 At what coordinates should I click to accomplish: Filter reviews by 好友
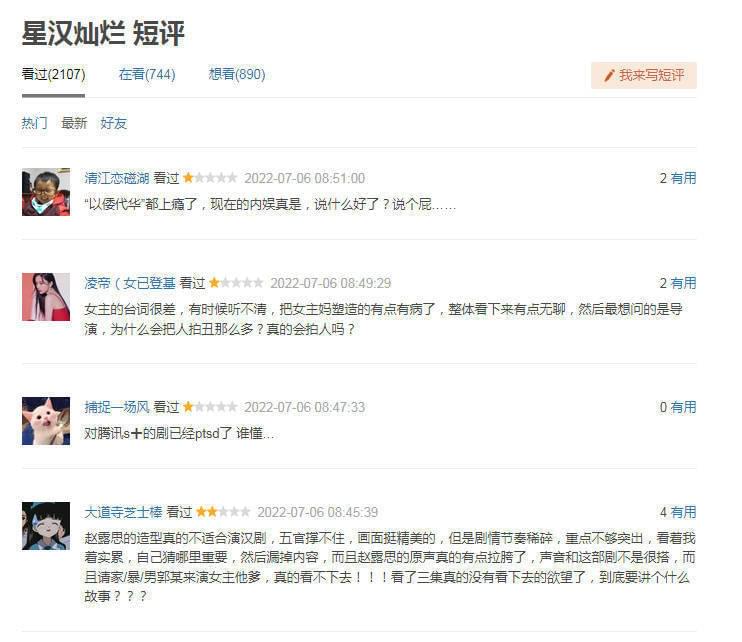click(114, 123)
